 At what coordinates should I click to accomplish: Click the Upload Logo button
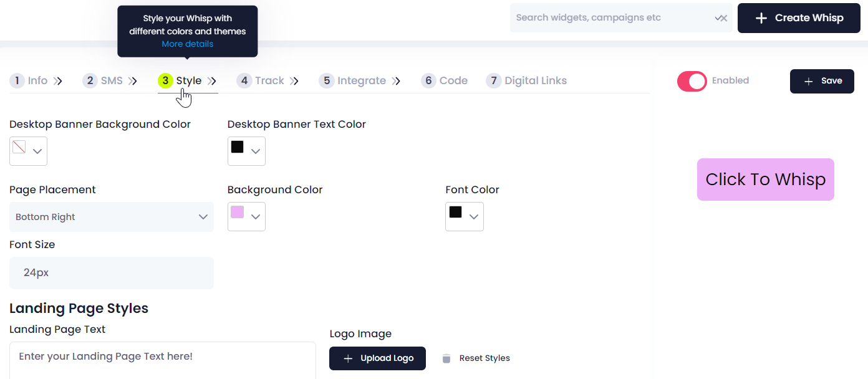pos(377,358)
